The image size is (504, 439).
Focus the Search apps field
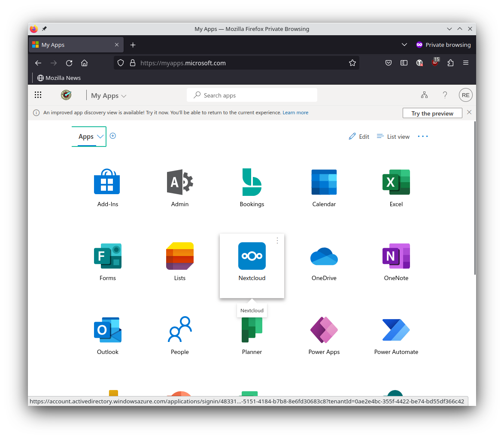click(x=252, y=95)
